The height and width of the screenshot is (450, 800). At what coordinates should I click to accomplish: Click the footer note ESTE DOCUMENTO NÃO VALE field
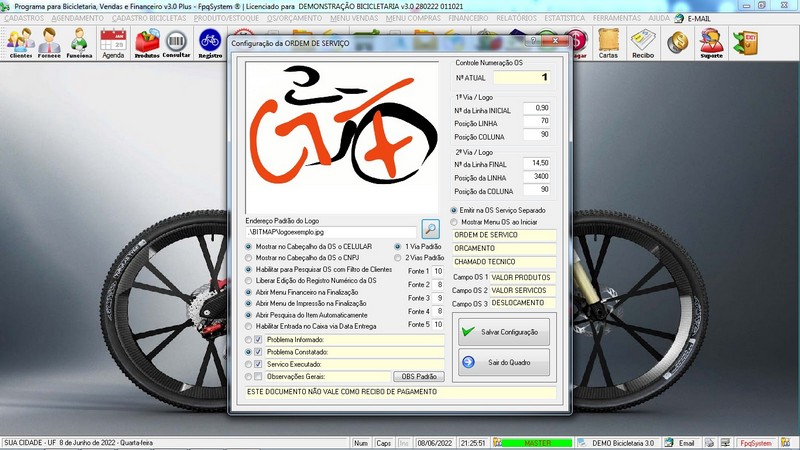(x=401, y=392)
